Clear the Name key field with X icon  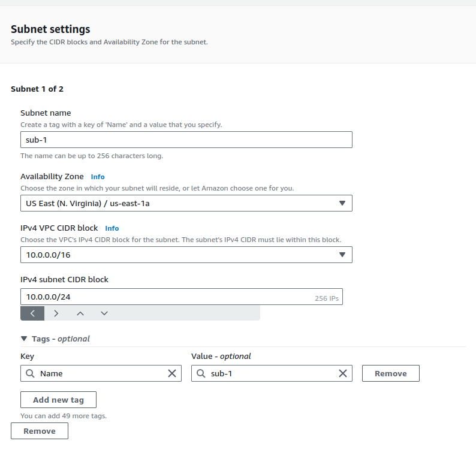[x=172, y=373]
